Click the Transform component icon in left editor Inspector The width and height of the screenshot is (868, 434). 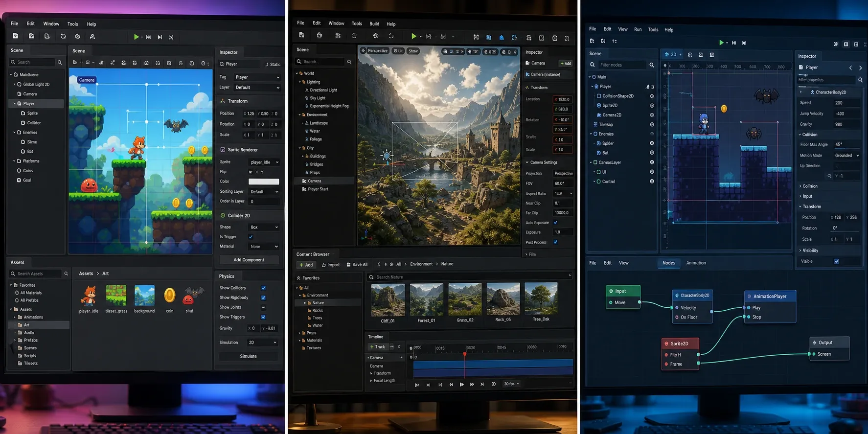223,101
